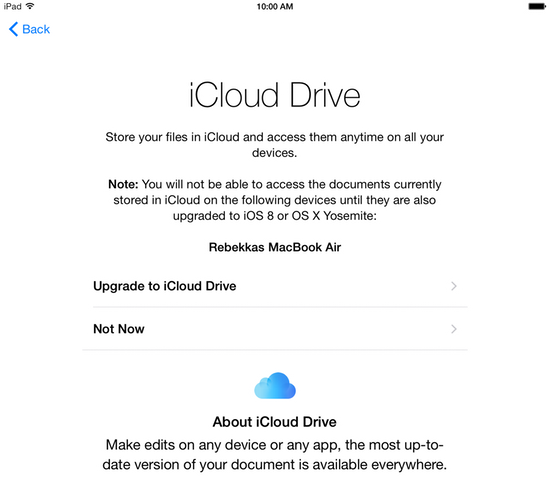This screenshot has width=550, height=500.
Task: Go back using the Back button
Action: click(x=29, y=29)
